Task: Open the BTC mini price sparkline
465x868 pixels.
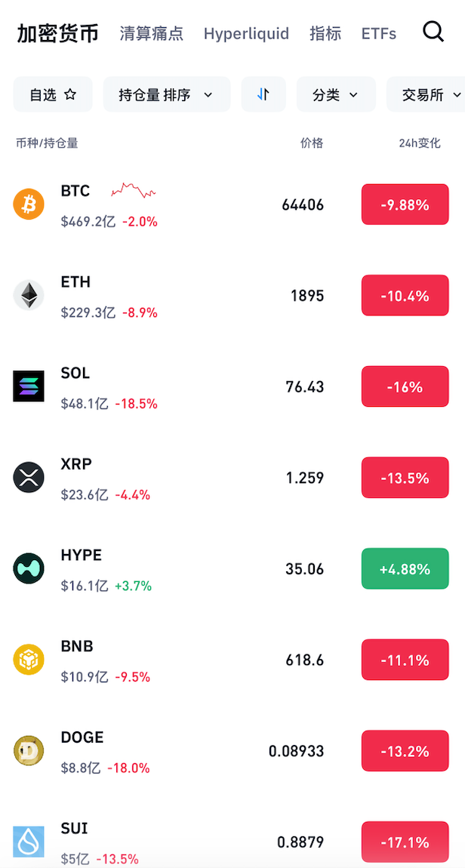Action: tap(134, 190)
